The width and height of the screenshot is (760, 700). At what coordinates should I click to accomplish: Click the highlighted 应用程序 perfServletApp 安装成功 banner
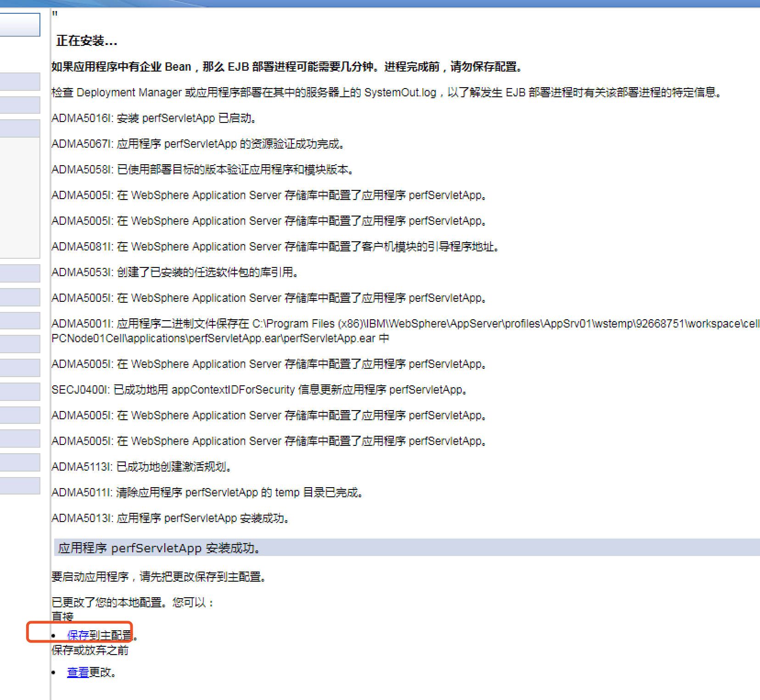tap(407, 548)
